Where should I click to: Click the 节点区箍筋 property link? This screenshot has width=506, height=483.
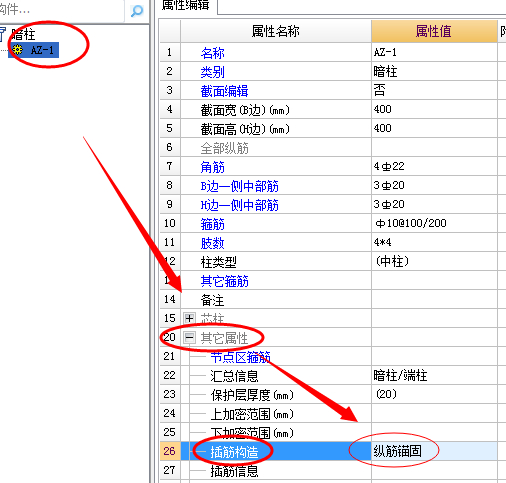(x=240, y=357)
